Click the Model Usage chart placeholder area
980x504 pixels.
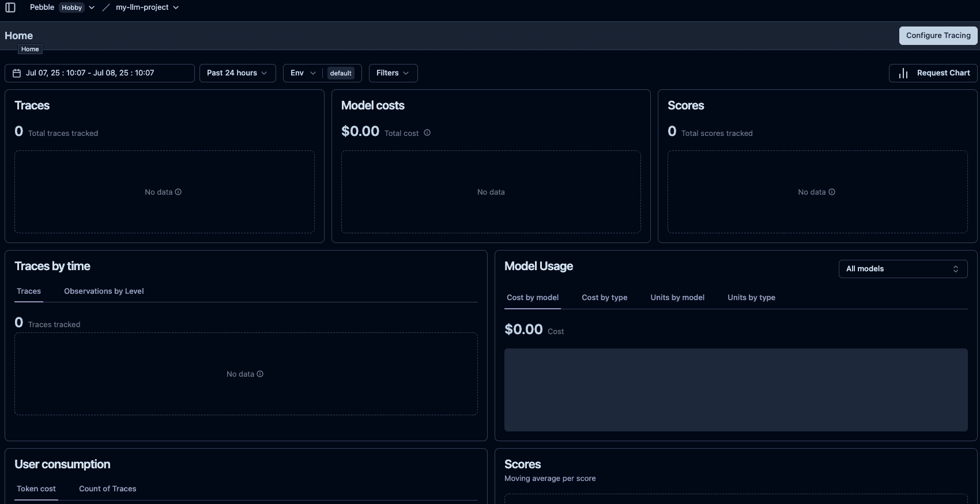736,390
